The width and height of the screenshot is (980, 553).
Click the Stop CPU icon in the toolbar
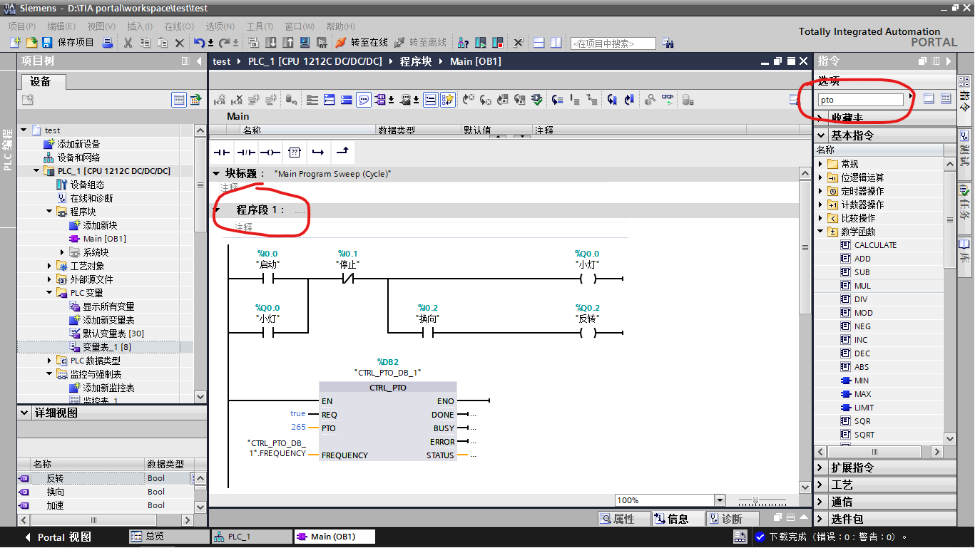click(498, 43)
